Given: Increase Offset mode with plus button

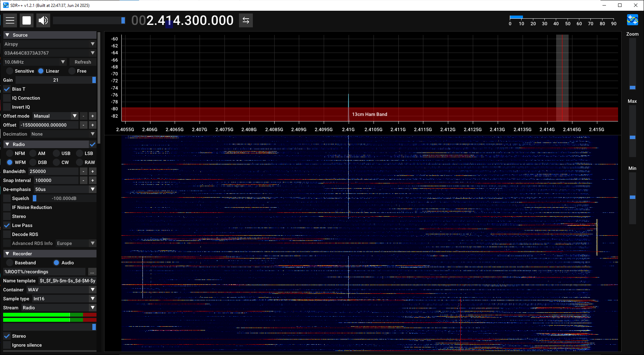Looking at the screenshot, I should 92,116.
